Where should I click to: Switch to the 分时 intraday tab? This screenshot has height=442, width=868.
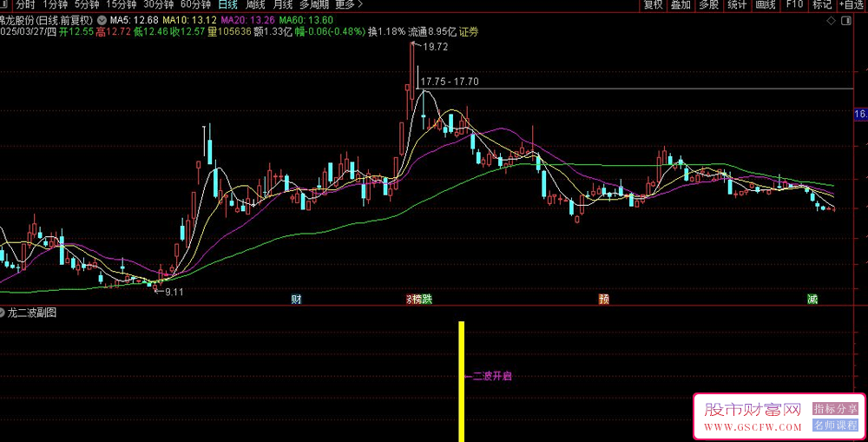click(25, 5)
